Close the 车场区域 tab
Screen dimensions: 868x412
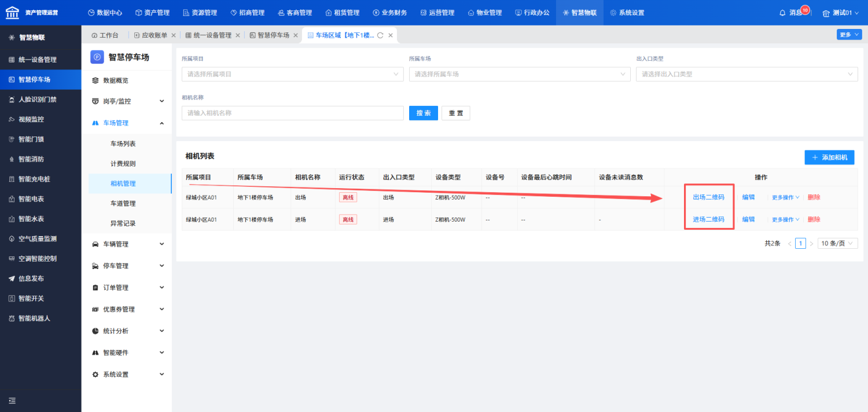(391, 35)
